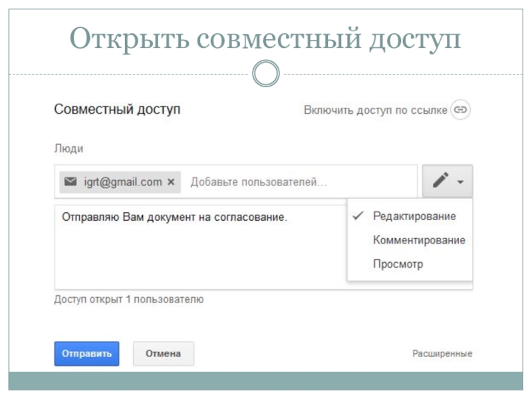The height and width of the screenshot is (399, 532).
Task: Choose Комментирование access option
Action: (418, 240)
